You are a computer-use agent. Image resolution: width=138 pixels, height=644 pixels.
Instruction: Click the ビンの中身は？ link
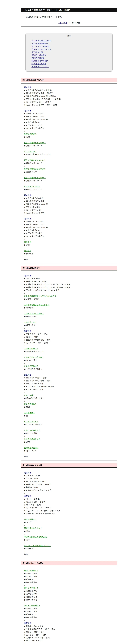pyautogui.click(x=30, y=404)
